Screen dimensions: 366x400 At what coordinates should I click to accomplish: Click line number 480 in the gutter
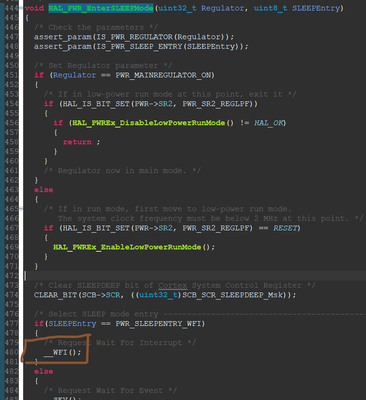coord(11,352)
